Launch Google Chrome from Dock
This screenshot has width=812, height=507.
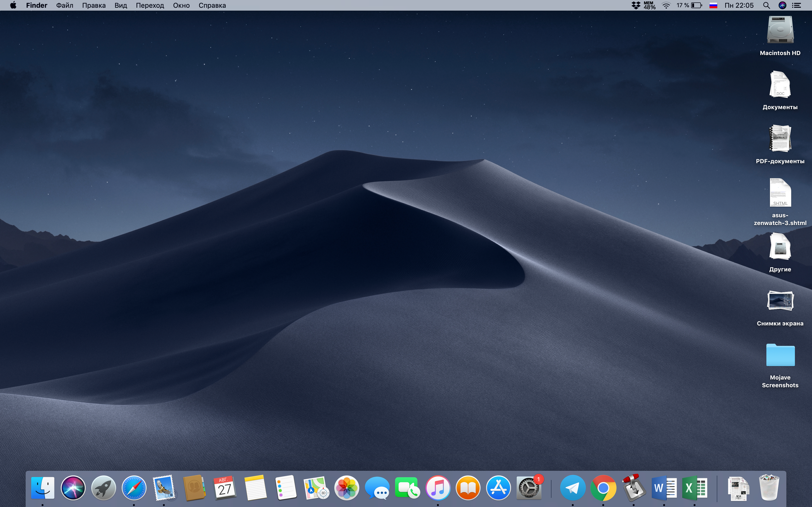click(603, 488)
